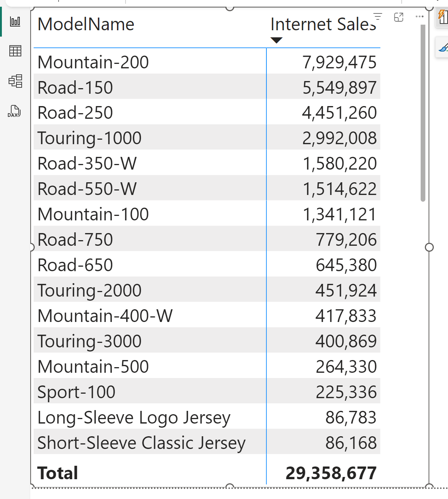Click the 29,358,677 grand total value
448x499 pixels.
[x=331, y=473]
